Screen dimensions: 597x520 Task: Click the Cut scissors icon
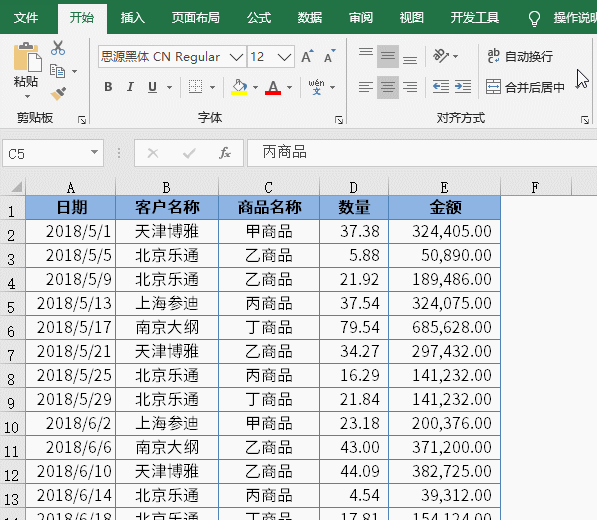(x=58, y=48)
